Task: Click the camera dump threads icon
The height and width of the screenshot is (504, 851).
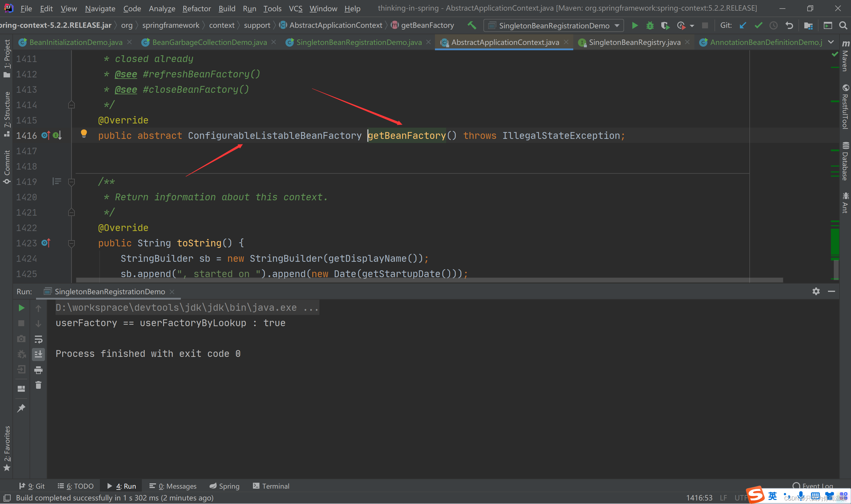Action: pos(21,339)
